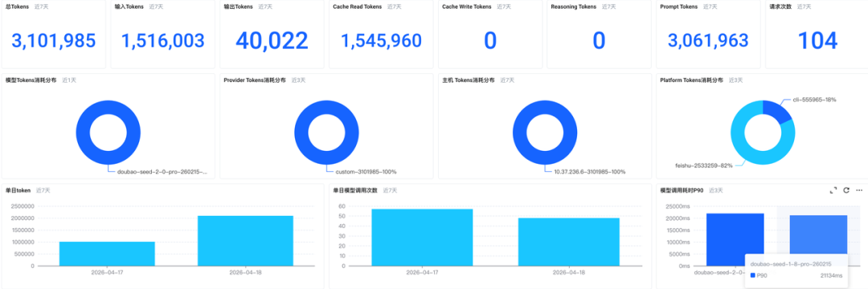This screenshot has height=289, width=868.
Task: Click the P90 blue legend square in tooltip
Action: (753, 275)
